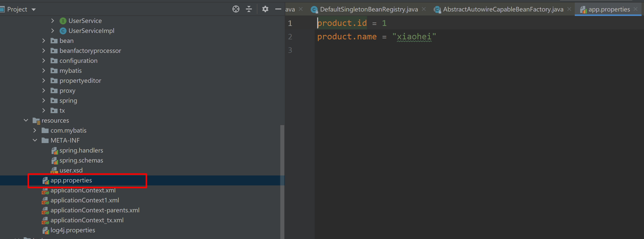Switch to DefaultSingletonBeanRegistry.java tab

pyautogui.click(x=369, y=9)
